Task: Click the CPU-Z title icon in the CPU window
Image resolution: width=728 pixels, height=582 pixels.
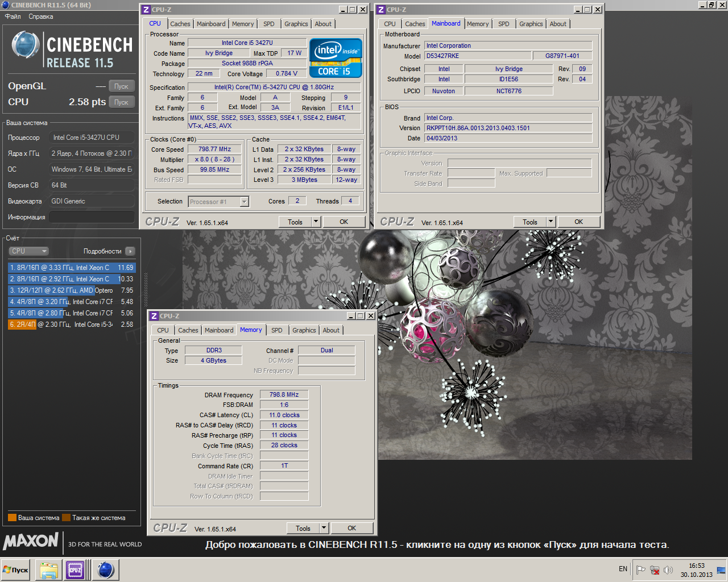Action: (146, 10)
